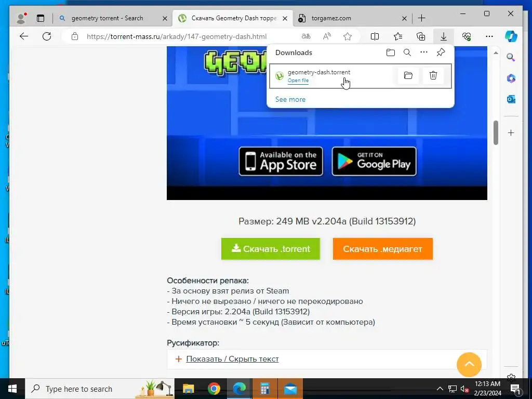Image resolution: width=532 pixels, height=399 pixels.
Task: Open Chrome from taskbar
Action: 214,389
